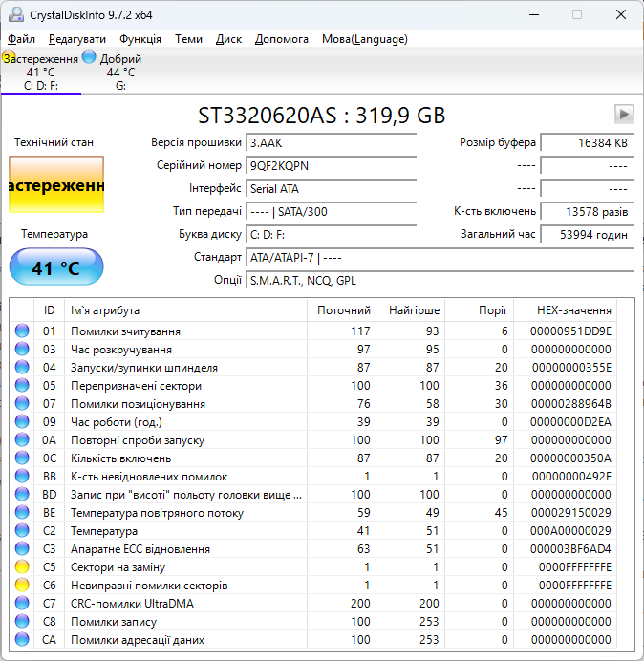This screenshot has height=661, width=644.
Task: Click status icon for attribute BE row
Action: [x=22, y=512]
